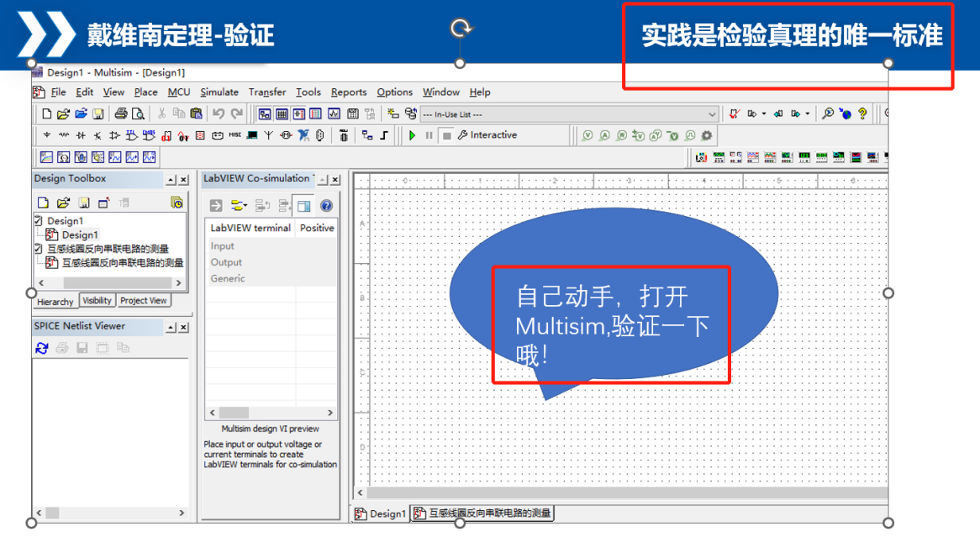980x553 pixels.
Task: Toggle the LabVIEW VI preview pane button
Action: click(x=303, y=206)
